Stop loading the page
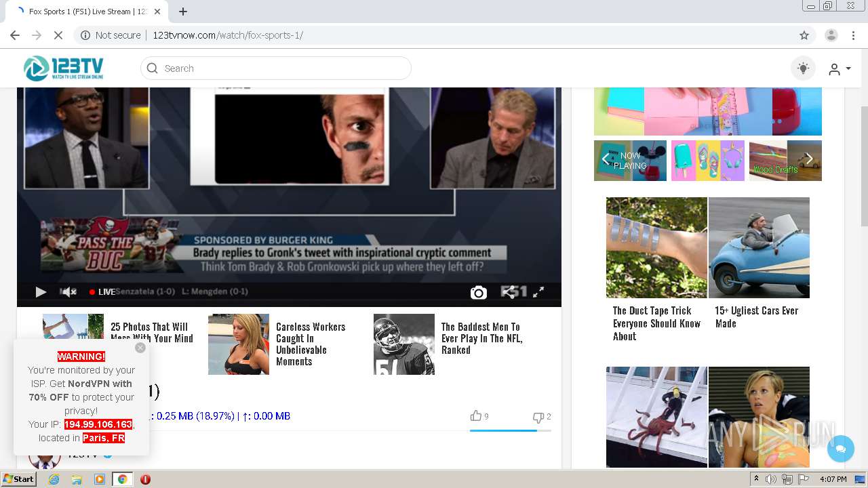 [58, 35]
